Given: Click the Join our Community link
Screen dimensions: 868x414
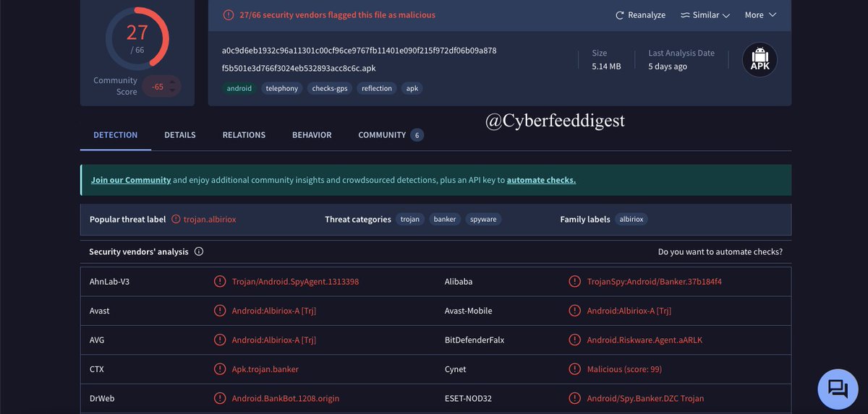Looking at the screenshot, I should click(131, 180).
